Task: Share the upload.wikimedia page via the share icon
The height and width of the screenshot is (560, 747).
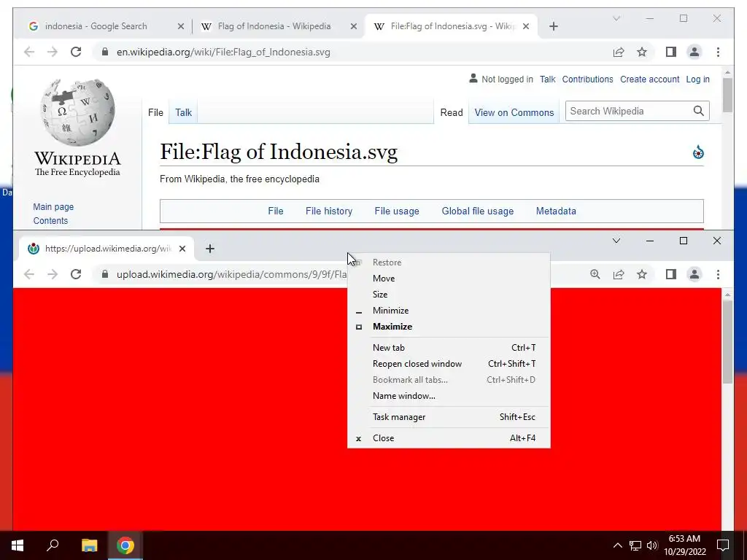Action: (x=619, y=274)
